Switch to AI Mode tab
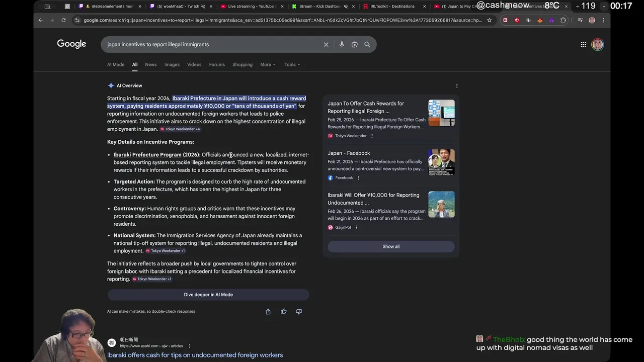644x362 pixels. (x=116, y=64)
